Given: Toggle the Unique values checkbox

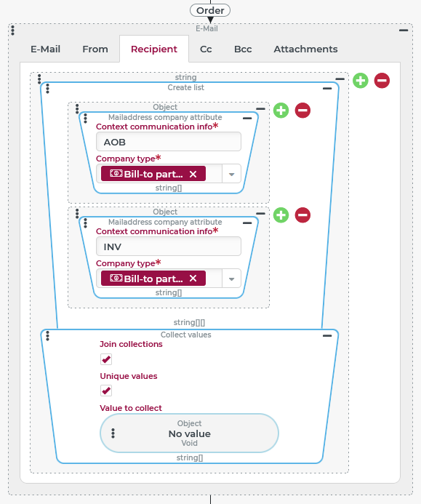Looking at the screenshot, I should [106, 391].
